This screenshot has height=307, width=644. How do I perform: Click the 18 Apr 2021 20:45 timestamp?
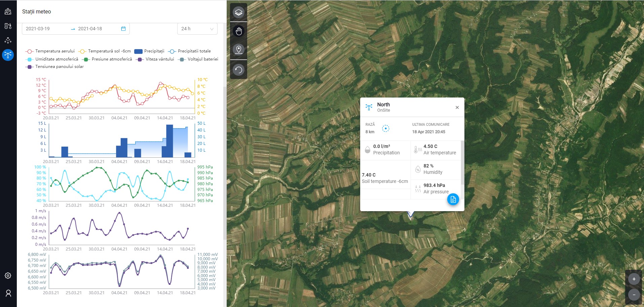click(x=429, y=132)
